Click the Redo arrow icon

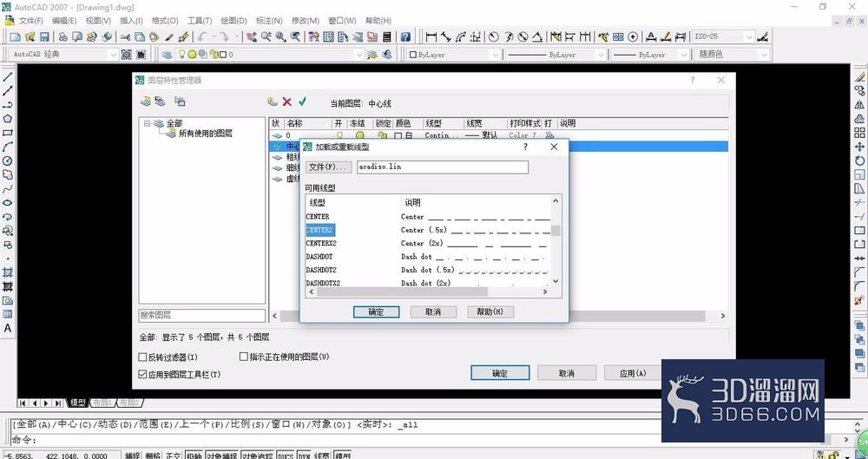[x=224, y=37]
